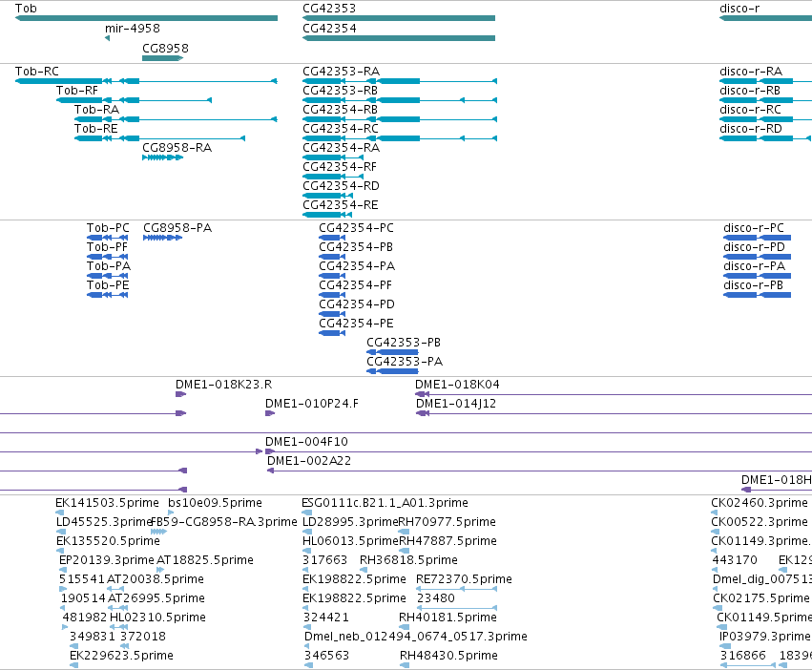Click the Tob gene label
Screen dimensions: 812x670
26,9
